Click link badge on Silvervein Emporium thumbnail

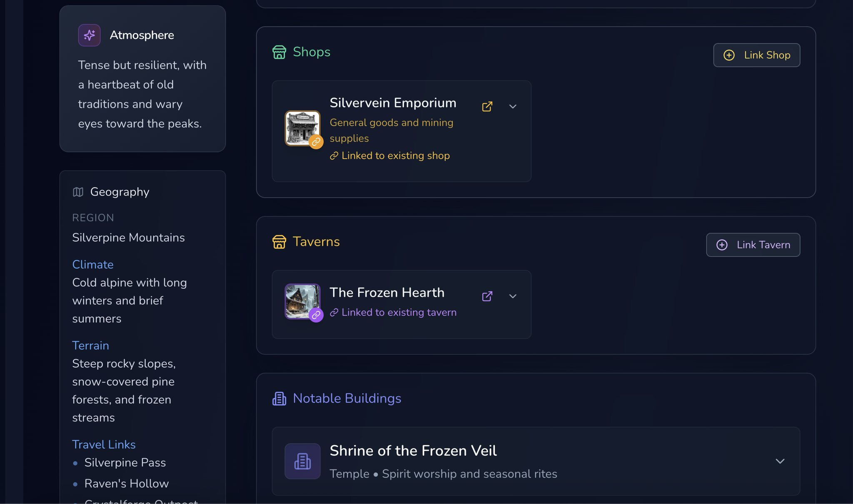point(316,142)
